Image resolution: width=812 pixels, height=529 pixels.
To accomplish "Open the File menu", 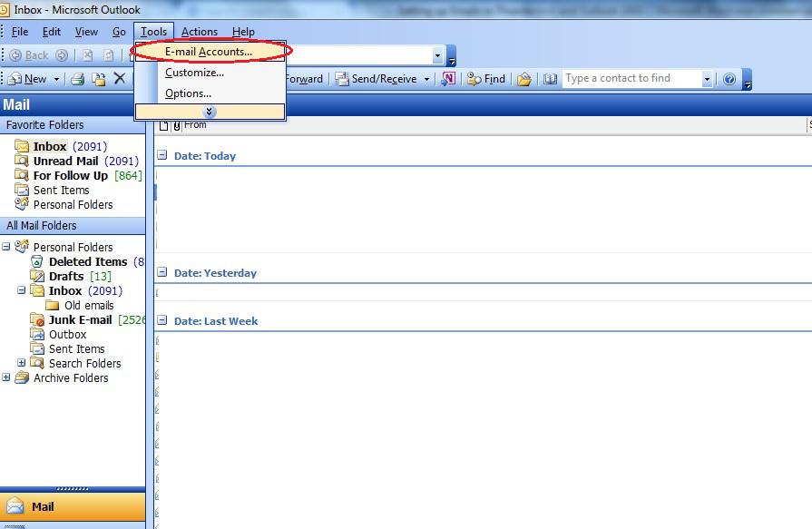I will (20, 32).
